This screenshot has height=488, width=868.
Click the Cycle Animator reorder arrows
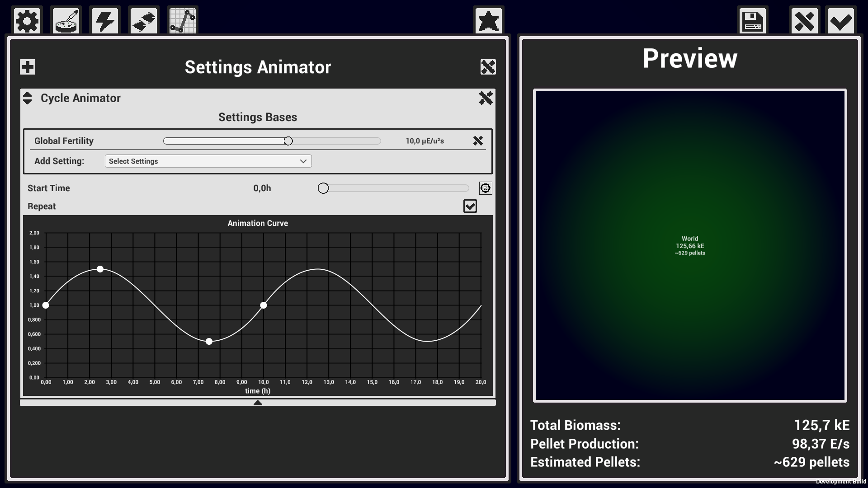tap(28, 98)
